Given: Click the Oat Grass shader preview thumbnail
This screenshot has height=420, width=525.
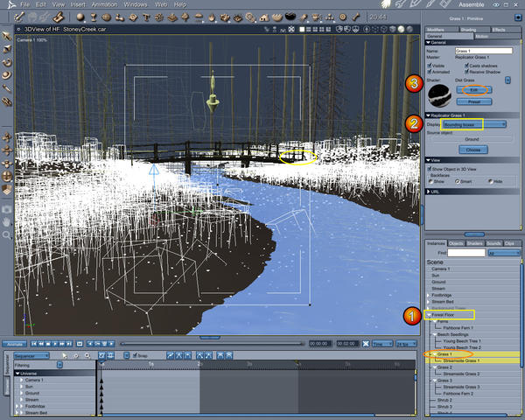Looking at the screenshot, I should click(439, 95).
